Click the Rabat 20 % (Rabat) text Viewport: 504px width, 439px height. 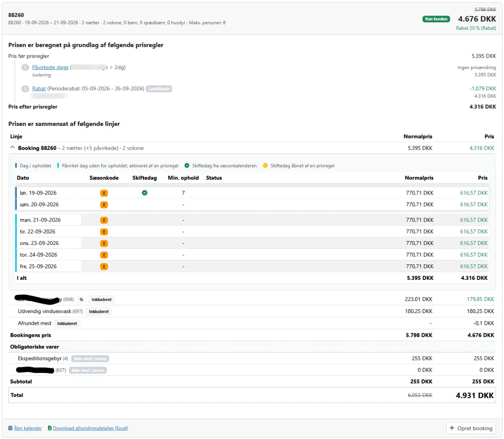click(476, 28)
